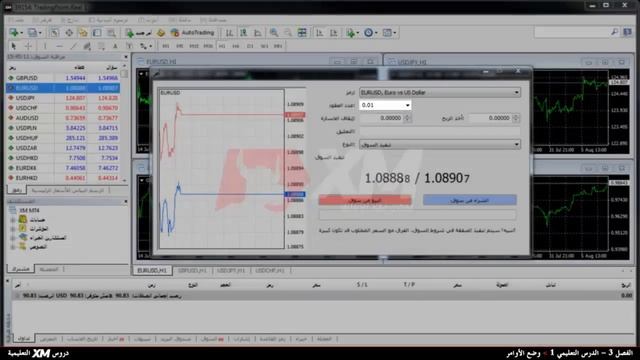Select USDCHF row in Market Watch
The image size is (640, 360).
[63, 108]
